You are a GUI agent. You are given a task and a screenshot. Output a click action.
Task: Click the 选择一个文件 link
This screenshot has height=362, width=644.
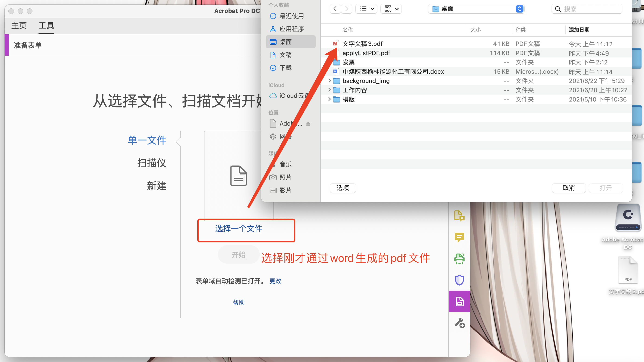(239, 229)
